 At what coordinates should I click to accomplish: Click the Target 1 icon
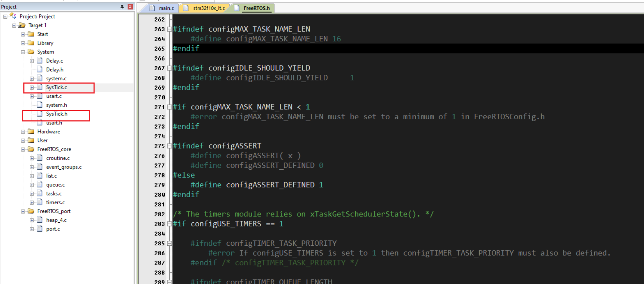point(22,25)
